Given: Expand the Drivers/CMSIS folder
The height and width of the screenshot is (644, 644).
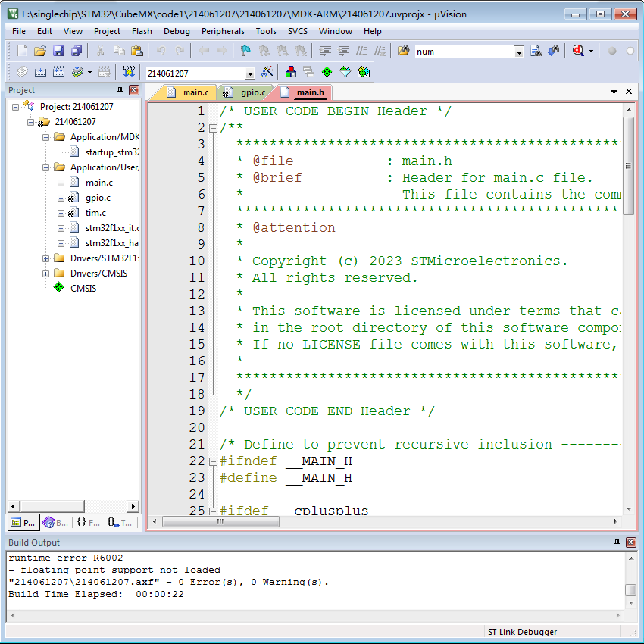Looking at the screenshot, I should [x=45, y=274].
